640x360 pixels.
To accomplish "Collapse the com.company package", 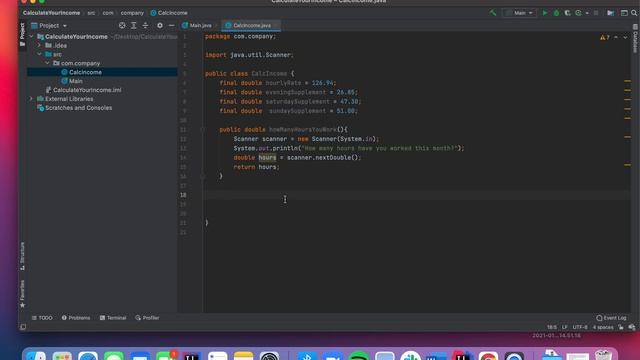I will pos(47,63).
